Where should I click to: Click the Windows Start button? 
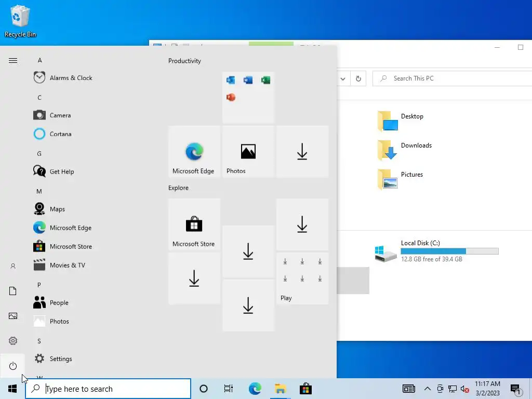[12, 389]
